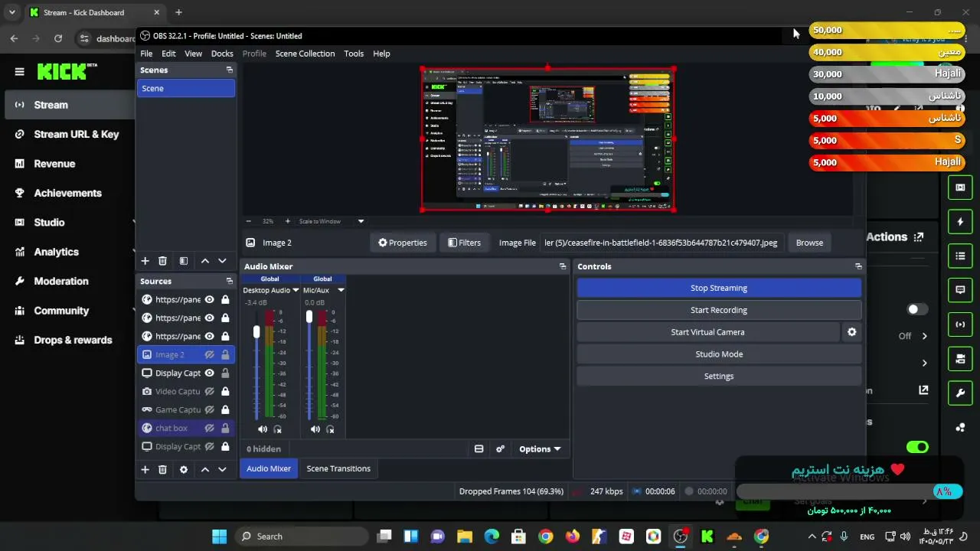Hide the first https://pane browser source

coord(209,300)
